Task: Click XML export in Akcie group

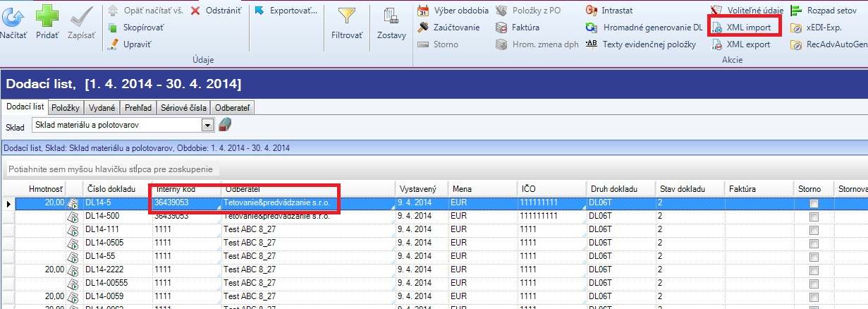Action: [x=747, y=44]
